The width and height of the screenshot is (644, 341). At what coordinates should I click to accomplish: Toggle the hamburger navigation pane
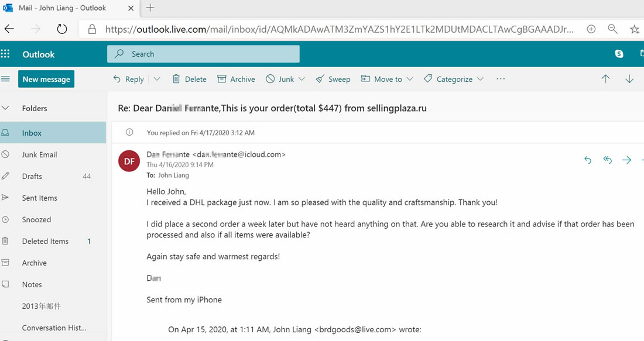coord(6,79)
